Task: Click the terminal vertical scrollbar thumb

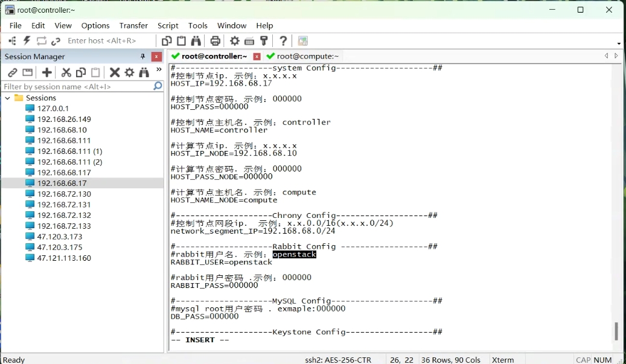Action: [x=616, y=331]
